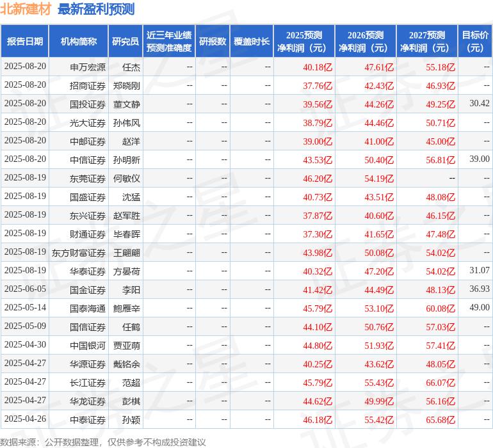The width and height of the screenshot is (493, 448).
Task: Select the 覆盖时长 column header
Action: pyautogui.click(x=252, y=41)
